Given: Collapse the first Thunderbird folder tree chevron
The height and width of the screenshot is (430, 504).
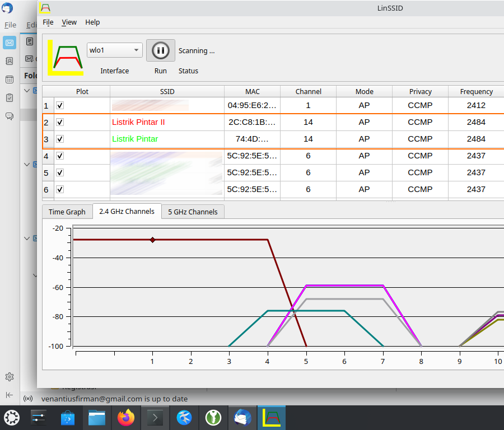Looking at the screenshot, I should point(27,90).
